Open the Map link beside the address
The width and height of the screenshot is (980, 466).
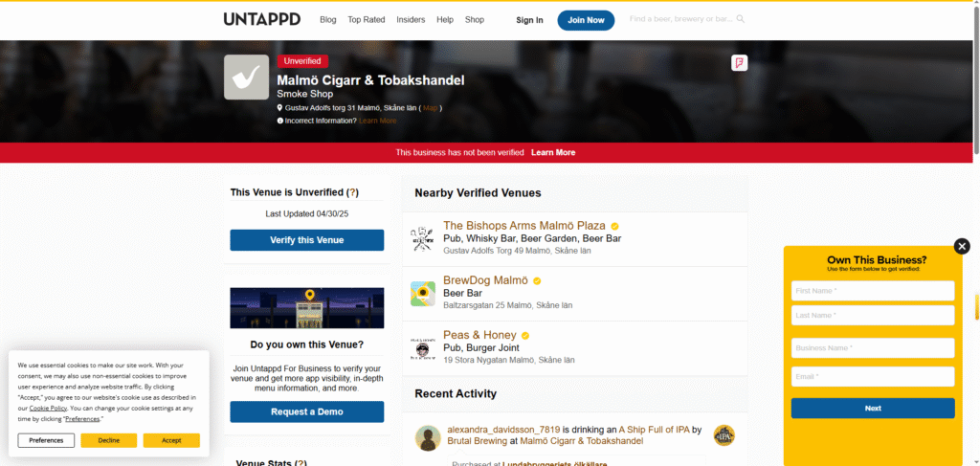[431, 108]
